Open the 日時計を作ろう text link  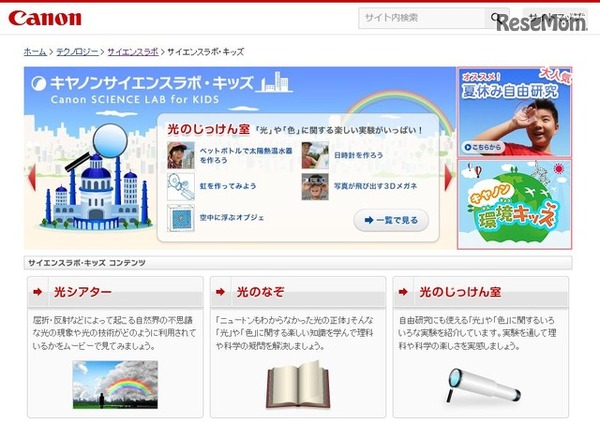click(358, 155)
